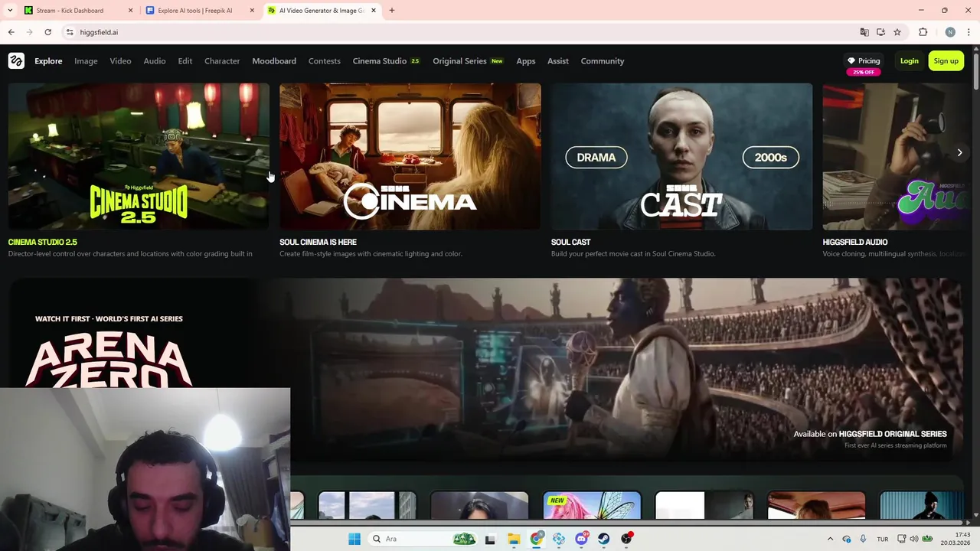Open Cinema Studio 2.5 nav item
980x551 pixels.
tap(387, 61)
